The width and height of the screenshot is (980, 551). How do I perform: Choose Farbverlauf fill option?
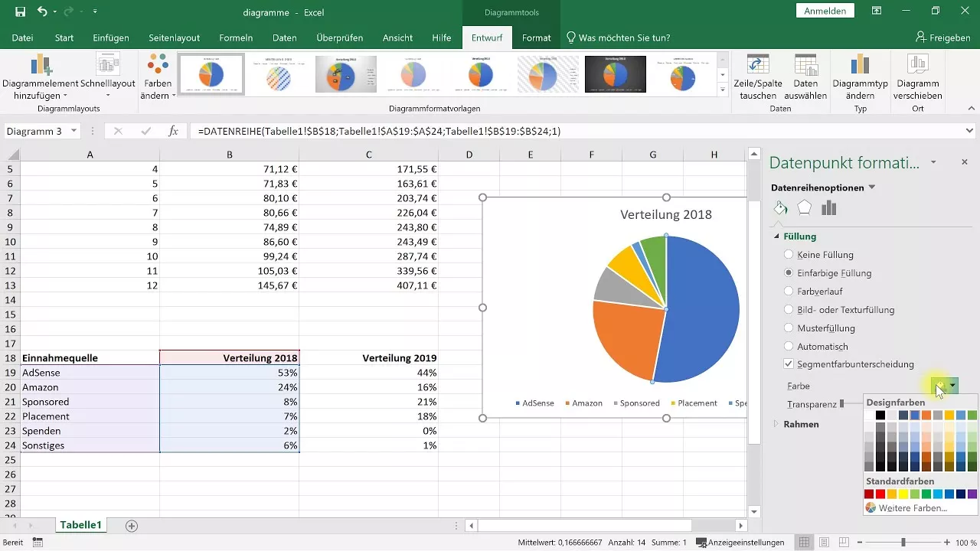789,291
